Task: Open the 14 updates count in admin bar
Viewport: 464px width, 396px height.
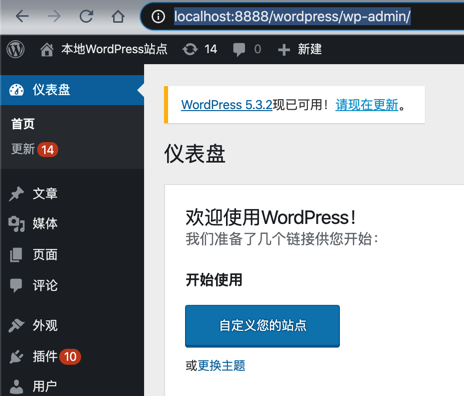Action: click(211, 49)
